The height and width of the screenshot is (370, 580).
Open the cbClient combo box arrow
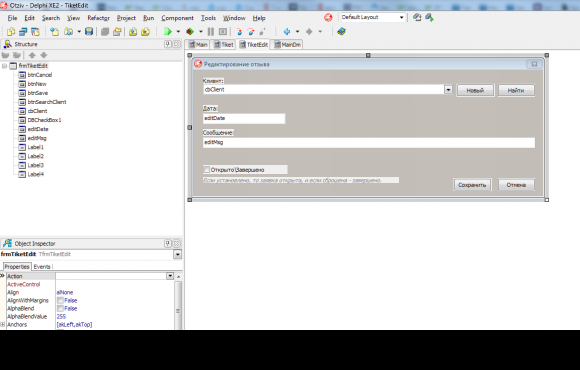point(448,90)
